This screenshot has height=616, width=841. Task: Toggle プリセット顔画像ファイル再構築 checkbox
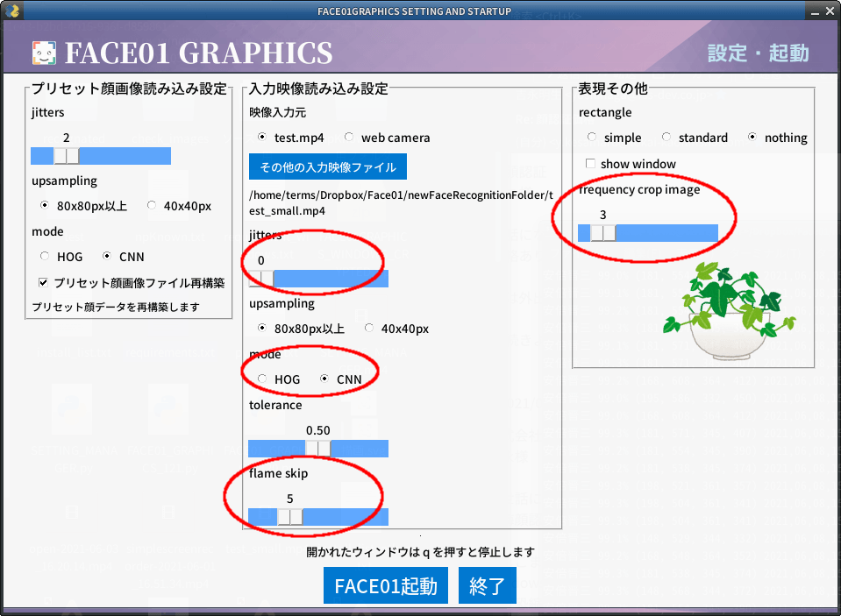[x=44, y=282]
